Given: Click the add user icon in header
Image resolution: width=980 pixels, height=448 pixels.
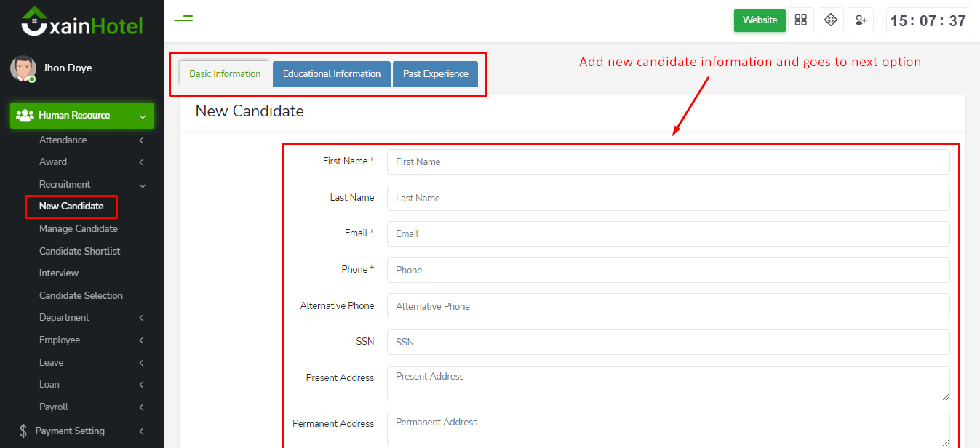Looking at the screenshot, I should [861, 20].
